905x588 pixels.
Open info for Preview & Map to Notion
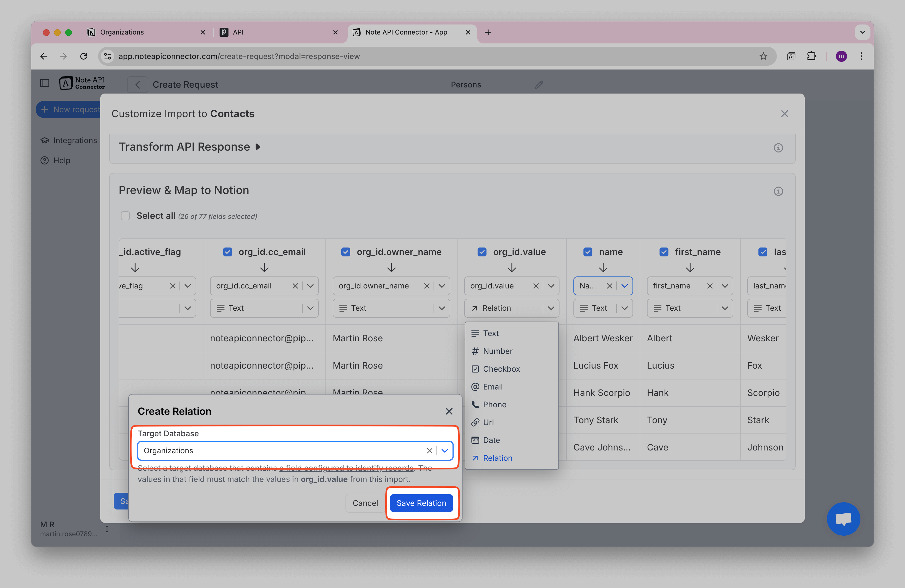pyautogui.click(x=778, y=191)
